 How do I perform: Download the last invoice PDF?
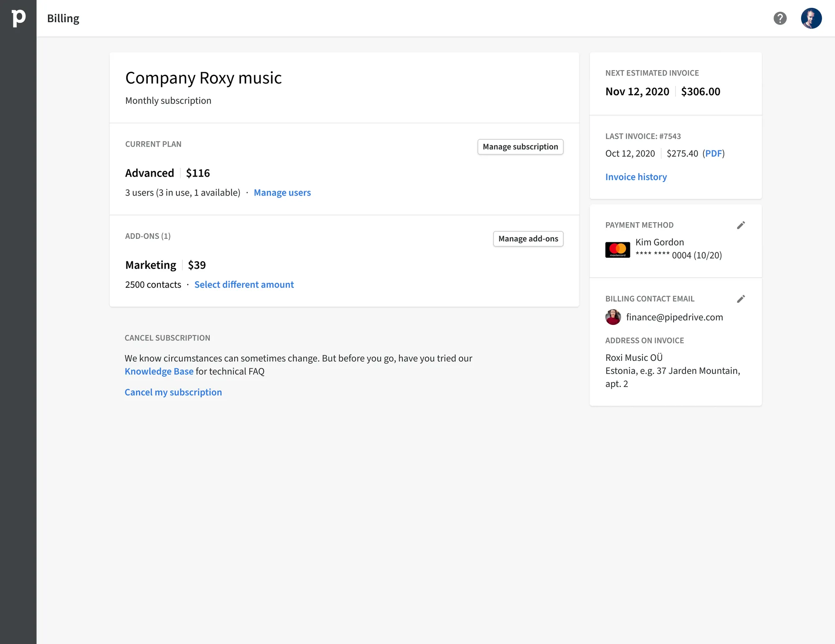(714, 153)
